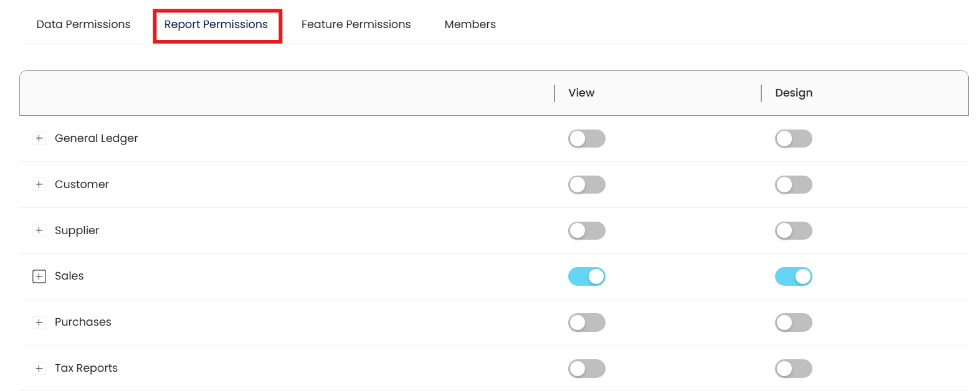Expand the Supplier report group
Viewport: 980px width, 391px height.
tap(39, 230)
